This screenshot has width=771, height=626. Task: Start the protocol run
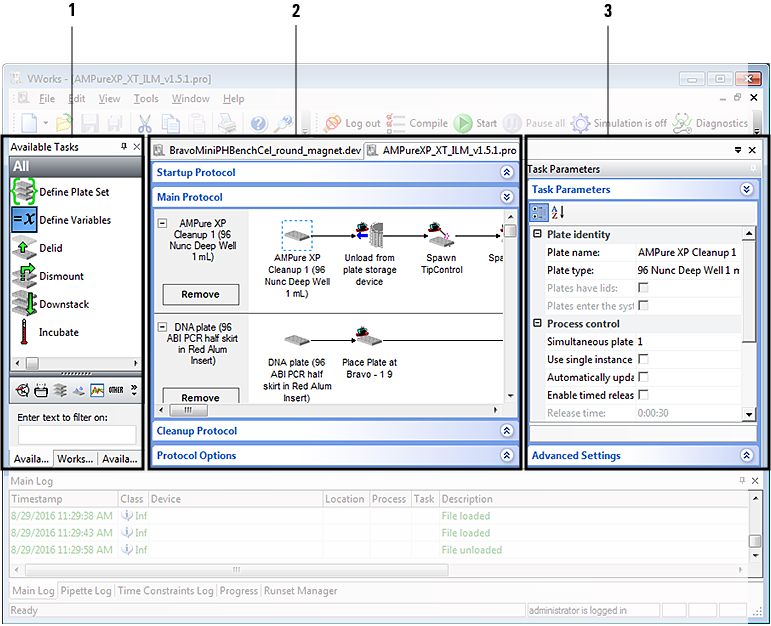pos(475,123)
